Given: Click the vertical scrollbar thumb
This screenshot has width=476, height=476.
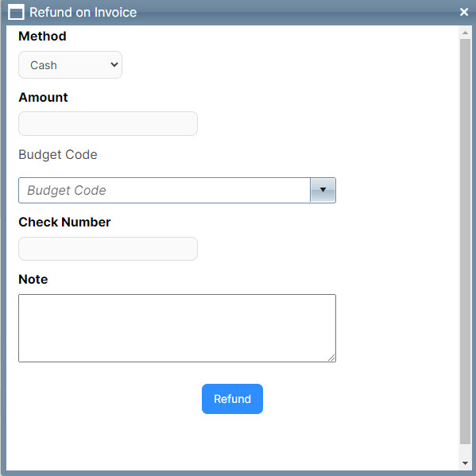Looking at the screenshot, I should pos(465,242).
